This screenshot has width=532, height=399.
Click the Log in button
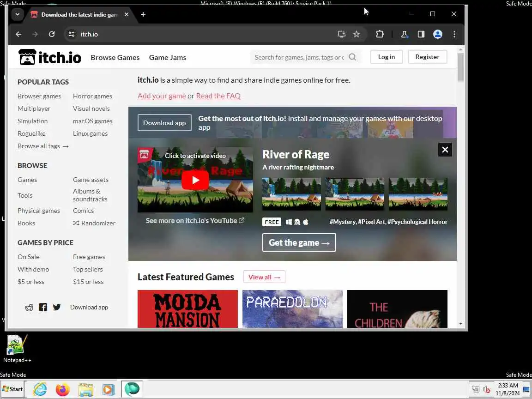coord(387,57)
